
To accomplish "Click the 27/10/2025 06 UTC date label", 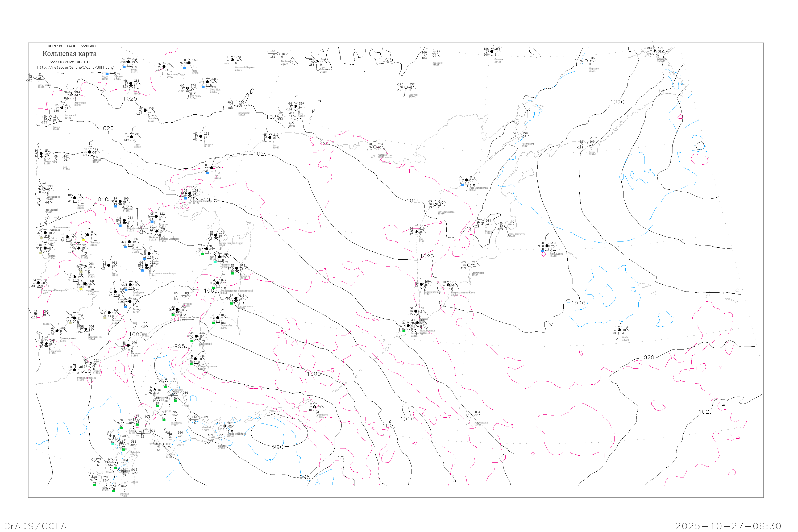I will (x=70, y=62).
